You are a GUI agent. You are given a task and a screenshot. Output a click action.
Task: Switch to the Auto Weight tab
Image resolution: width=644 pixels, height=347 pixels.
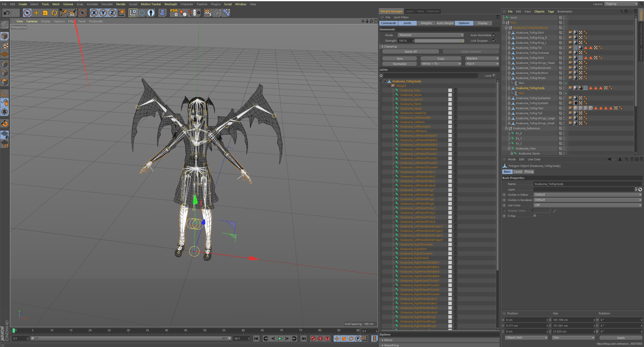(445, 23)
